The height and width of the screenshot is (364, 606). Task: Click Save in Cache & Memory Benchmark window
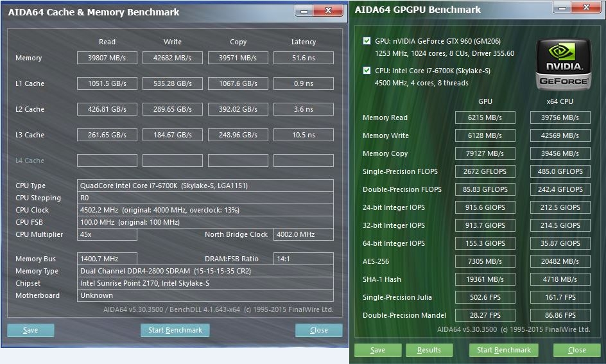point(31,330)
